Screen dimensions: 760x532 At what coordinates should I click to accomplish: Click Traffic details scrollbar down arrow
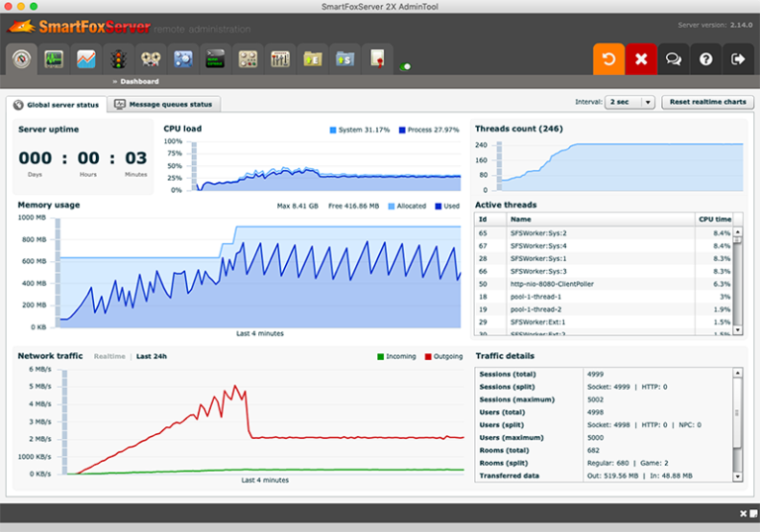click(x=737, y=477)
